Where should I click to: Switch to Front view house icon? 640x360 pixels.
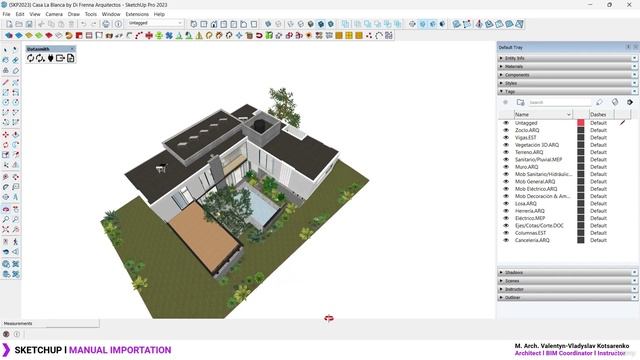coord(214,24)
